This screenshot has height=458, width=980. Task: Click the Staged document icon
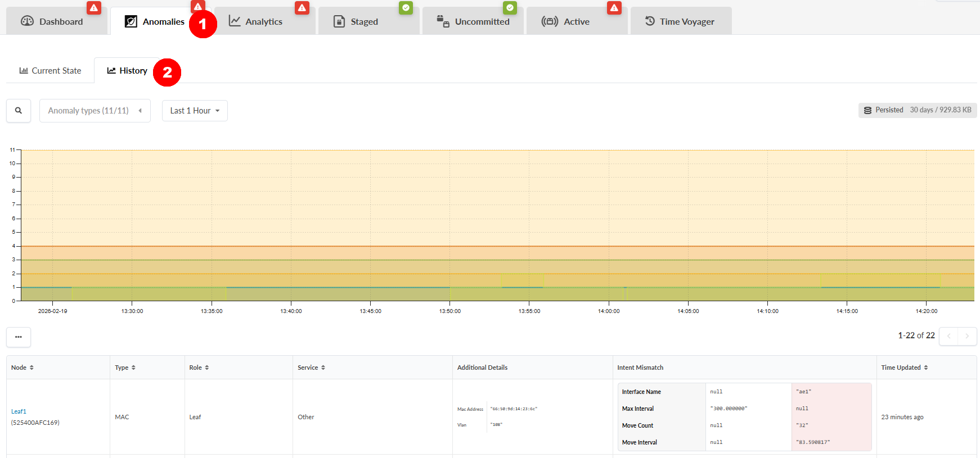(339, 21)
